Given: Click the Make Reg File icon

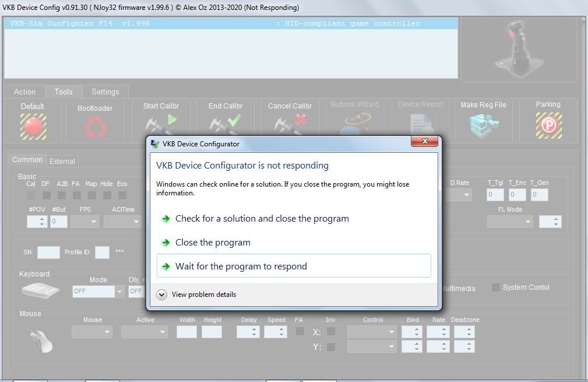Looking at the screenshot, I should click(x=483, y=124).
